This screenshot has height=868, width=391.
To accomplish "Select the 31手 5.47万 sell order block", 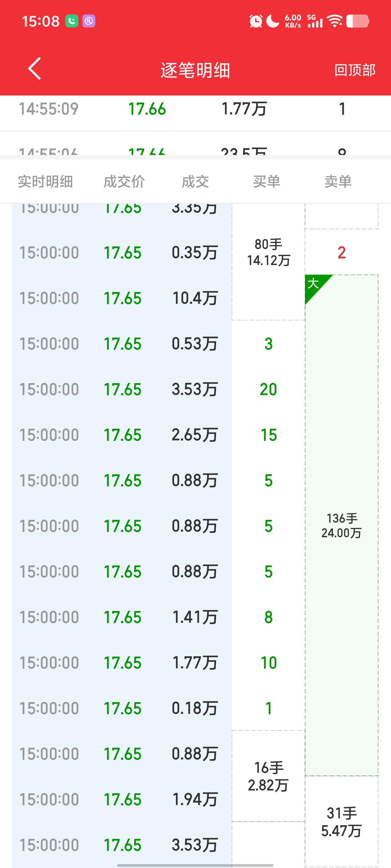I will coord(341,821).
